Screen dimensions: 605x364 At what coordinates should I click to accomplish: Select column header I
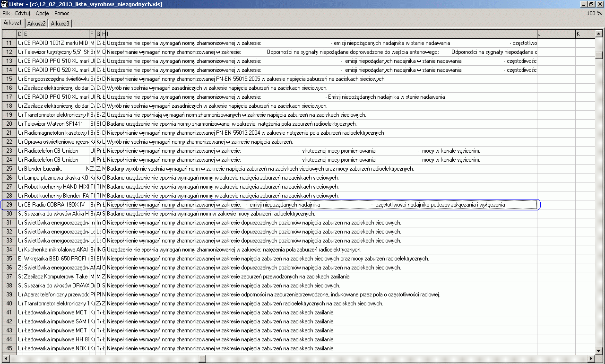pyautogui.click(x=321, y=34)
